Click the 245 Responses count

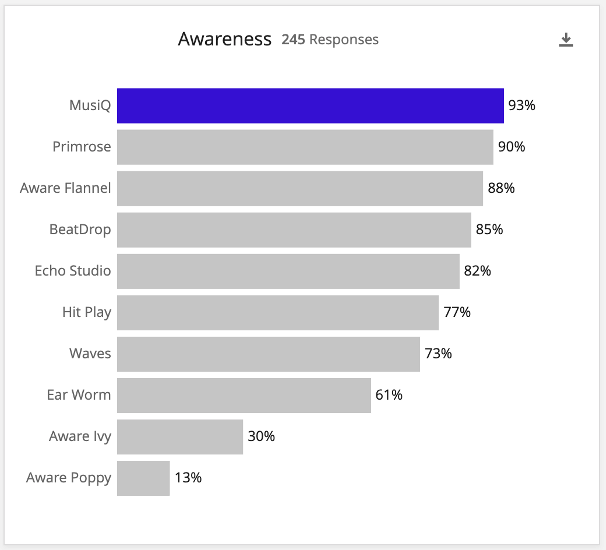(x=330, y=40)
